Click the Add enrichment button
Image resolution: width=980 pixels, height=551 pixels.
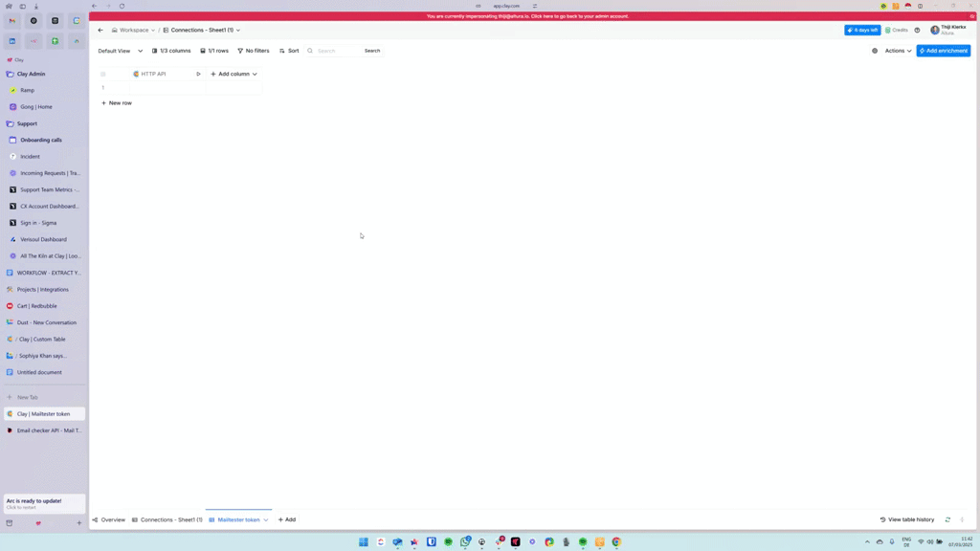tap(943, 51)
